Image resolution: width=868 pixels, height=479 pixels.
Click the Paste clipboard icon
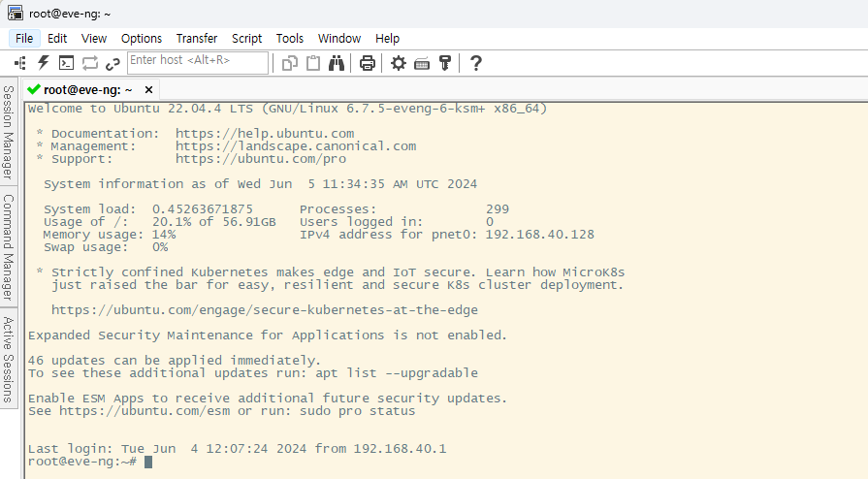click(313, 63)
